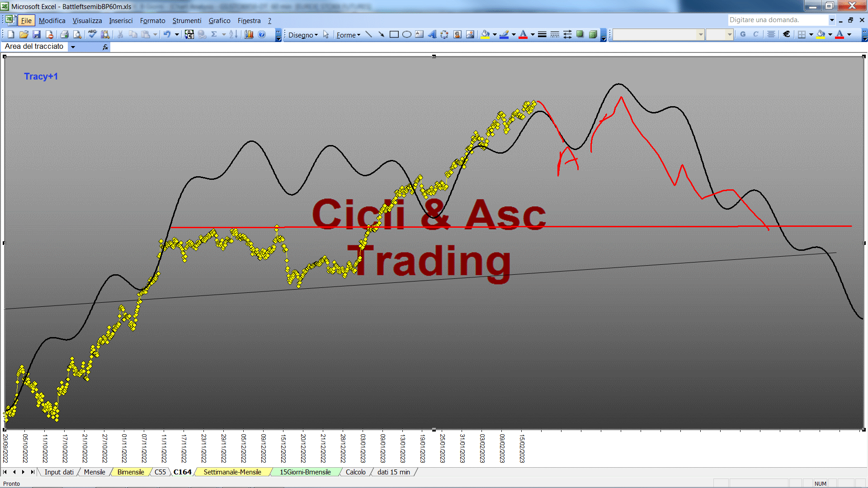This screenshot has width=868, height=488.
Task: Open the research binoculars tool
Action: [105, 34]
